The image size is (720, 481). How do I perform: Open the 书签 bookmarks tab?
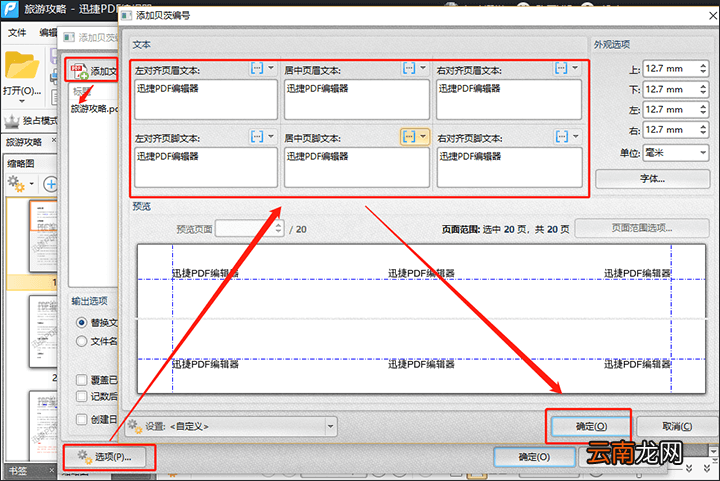pyautogui.click(x=18, y=470)
